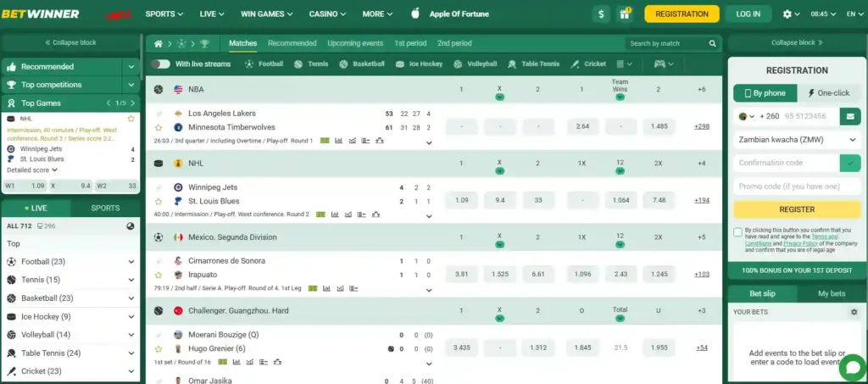Select odds 1.09 for Winnipeg Jets win
The image size is (868, 384).
(462, 200)
